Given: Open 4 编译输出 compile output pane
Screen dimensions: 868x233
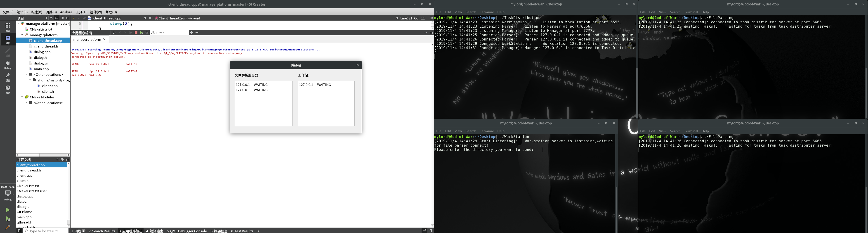Looking at the screenshot, I should click(154, 231).
